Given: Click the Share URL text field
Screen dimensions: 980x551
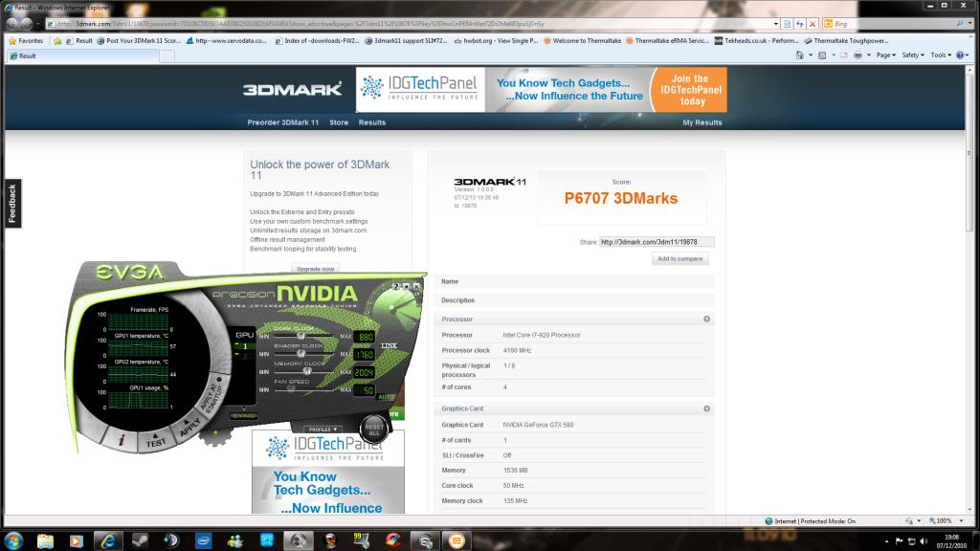Looking at the screenshot, I should pyautogui.click(x=657, y=242).
